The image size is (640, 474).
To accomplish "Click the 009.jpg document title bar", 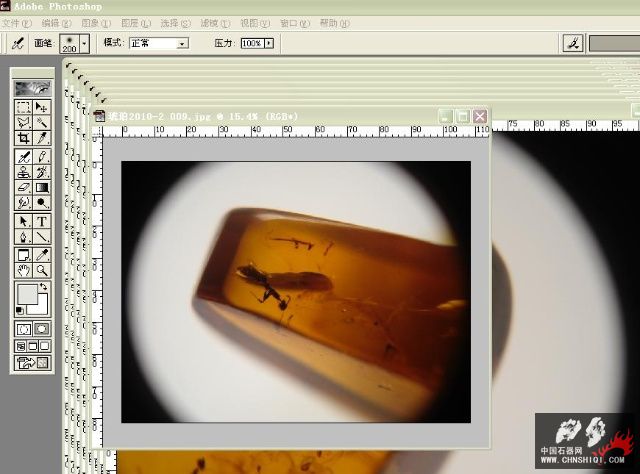I will [x=291, y=117].
